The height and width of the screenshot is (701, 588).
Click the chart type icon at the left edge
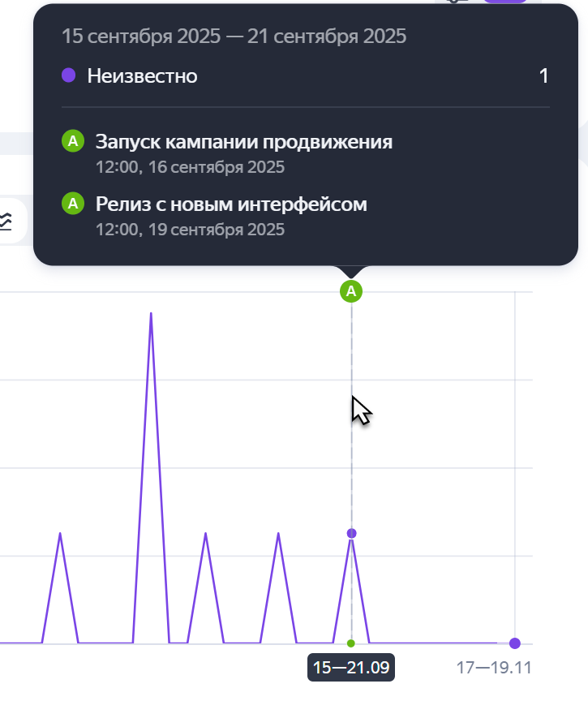tap(6, 221)
